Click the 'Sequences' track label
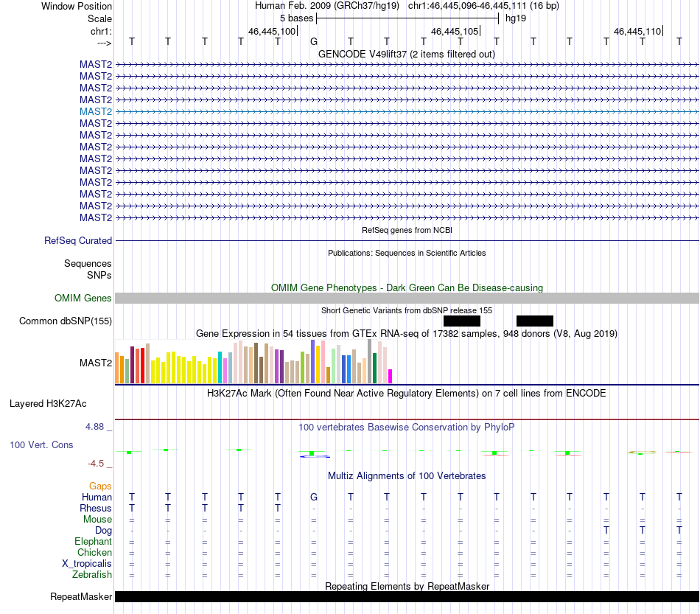Viewport: 700px width, 614px height. (x=88, y=263)
